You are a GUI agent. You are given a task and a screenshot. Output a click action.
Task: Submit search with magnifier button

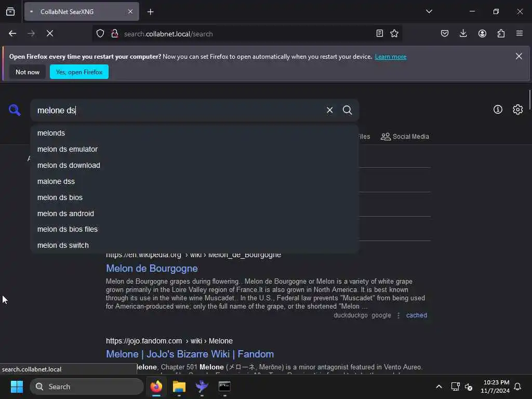(x=348, y=110)
